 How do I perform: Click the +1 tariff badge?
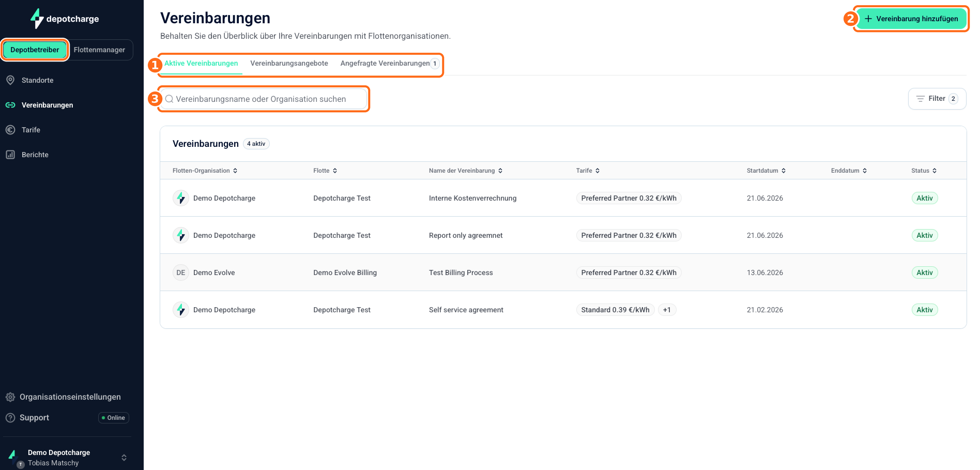(667, 310)
